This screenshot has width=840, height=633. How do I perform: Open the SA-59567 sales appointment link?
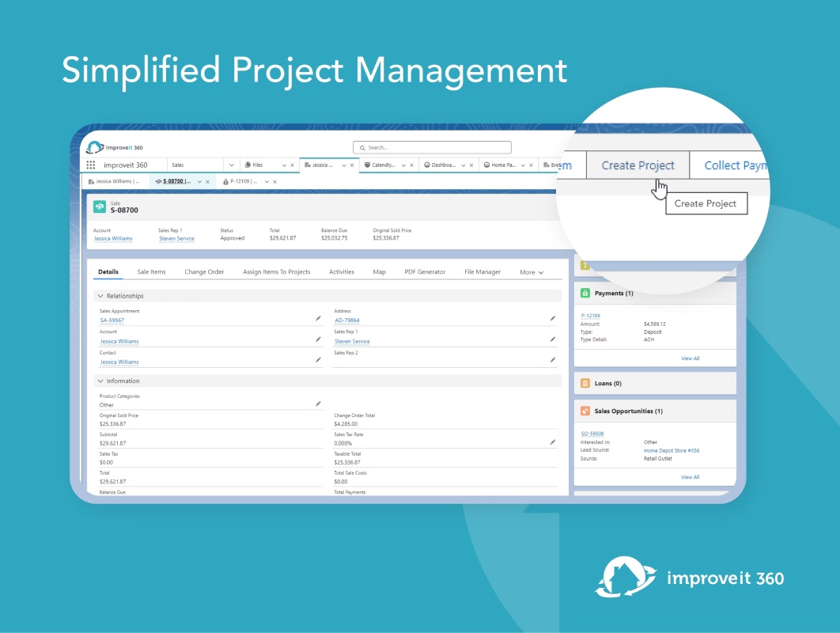pyautogui.click(x=112, y=320)
